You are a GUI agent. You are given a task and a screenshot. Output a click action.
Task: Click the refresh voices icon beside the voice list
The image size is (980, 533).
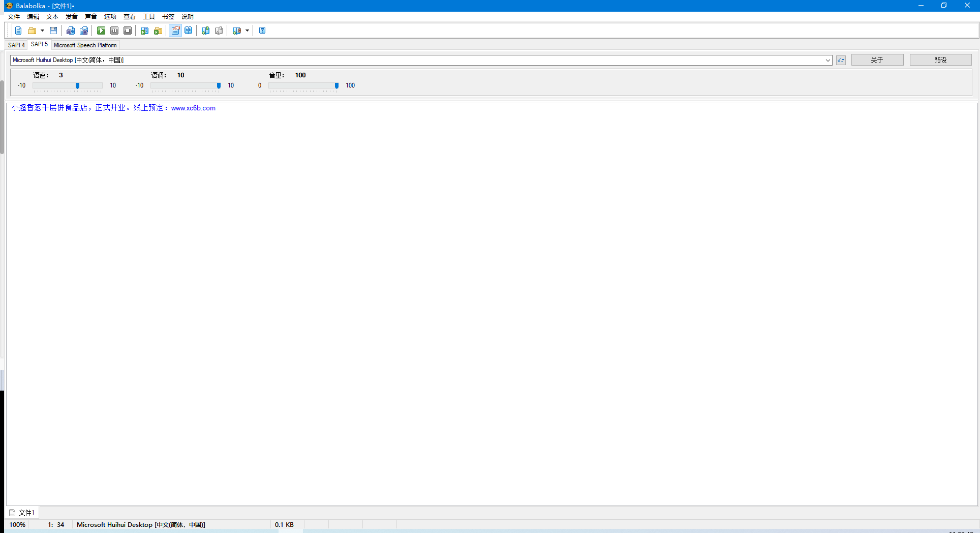tap(840, 60)
